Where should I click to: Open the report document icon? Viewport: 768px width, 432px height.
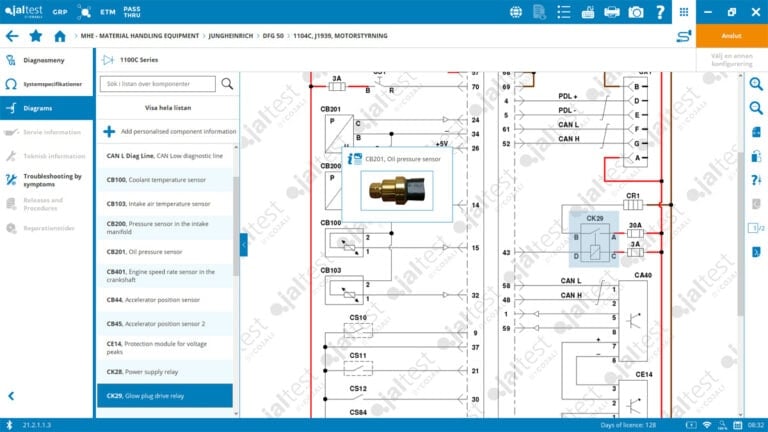point(539,12)
